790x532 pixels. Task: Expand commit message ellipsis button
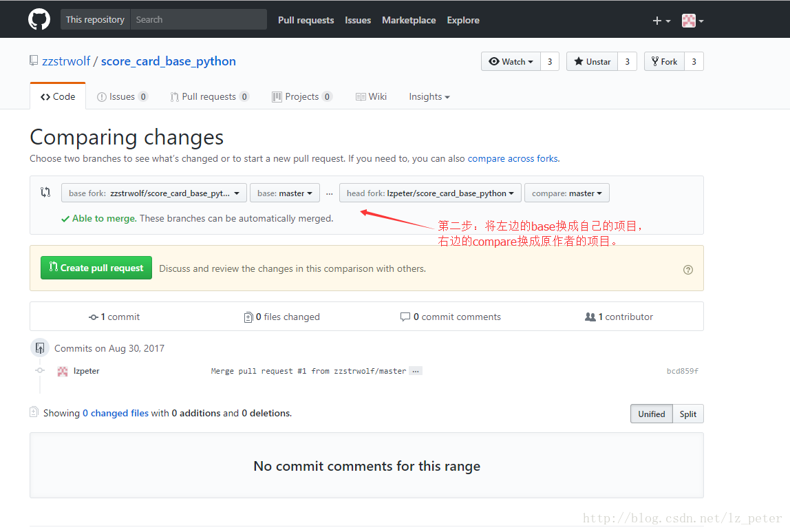pos(415,371)
